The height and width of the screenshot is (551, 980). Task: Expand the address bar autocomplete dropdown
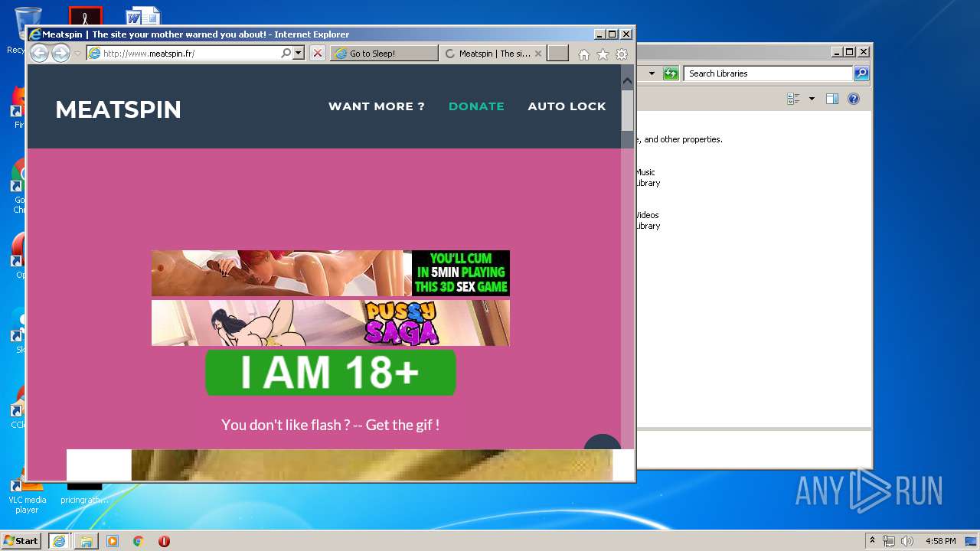tap(299, 53)
